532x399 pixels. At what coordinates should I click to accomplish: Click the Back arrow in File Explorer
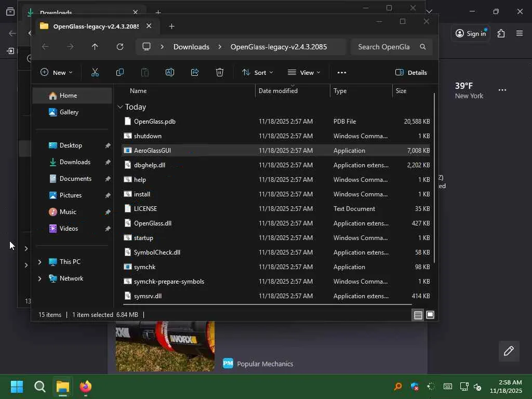pos(45,47)
